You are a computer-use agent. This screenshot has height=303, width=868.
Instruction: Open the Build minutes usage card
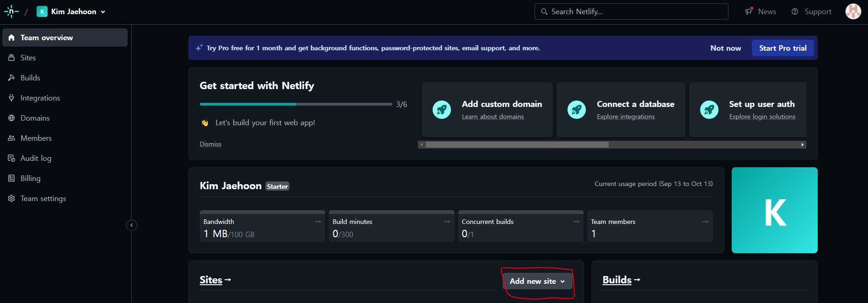[x=391, y=226]
